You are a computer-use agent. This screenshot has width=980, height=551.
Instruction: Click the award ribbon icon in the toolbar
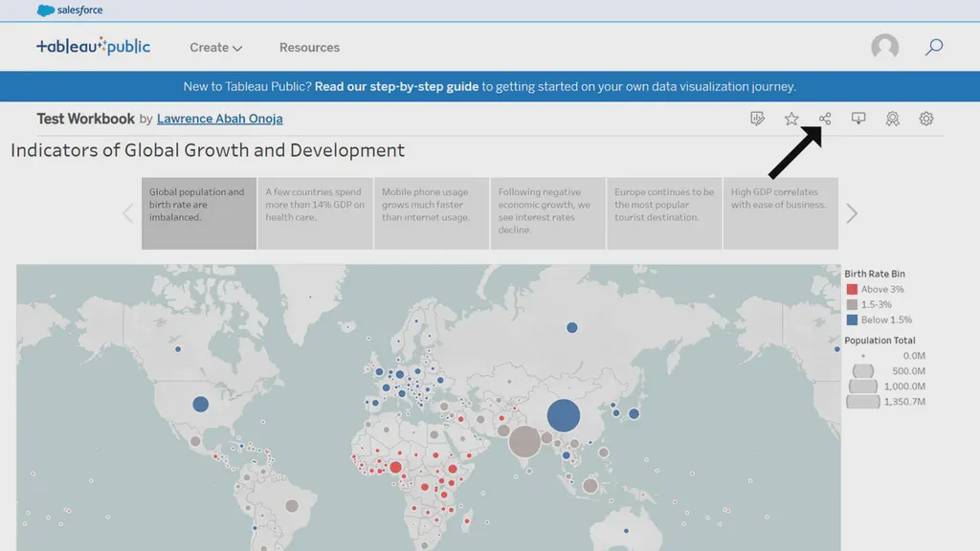[892, 119]
